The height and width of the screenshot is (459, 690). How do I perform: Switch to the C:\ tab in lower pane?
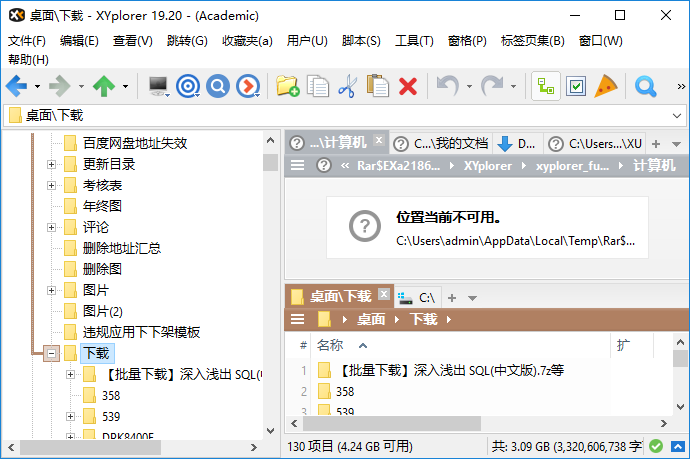pos(417,298)
